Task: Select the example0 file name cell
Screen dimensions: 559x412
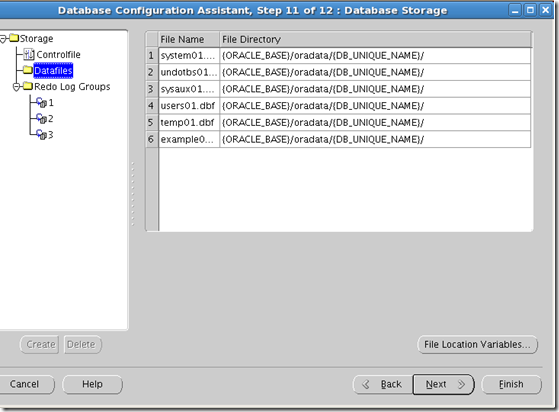Action: pyautogui.click(x=189, y=139)
